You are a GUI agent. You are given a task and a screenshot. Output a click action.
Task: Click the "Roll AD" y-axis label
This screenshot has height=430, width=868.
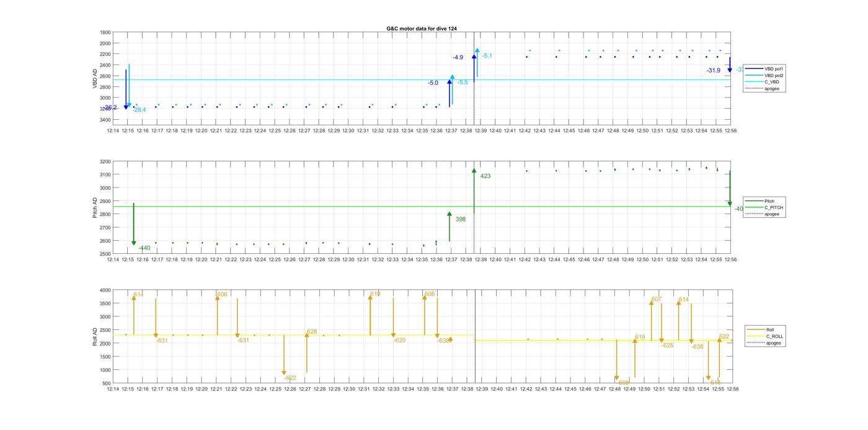(x=95, y=336)
